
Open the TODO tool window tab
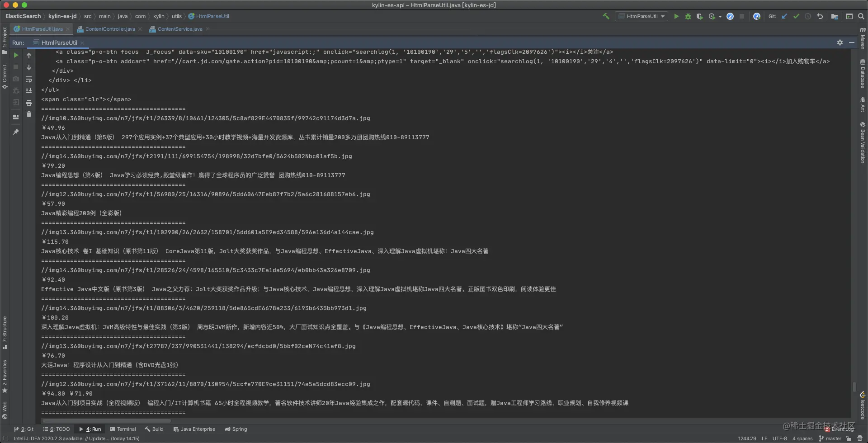pos(57,429)
